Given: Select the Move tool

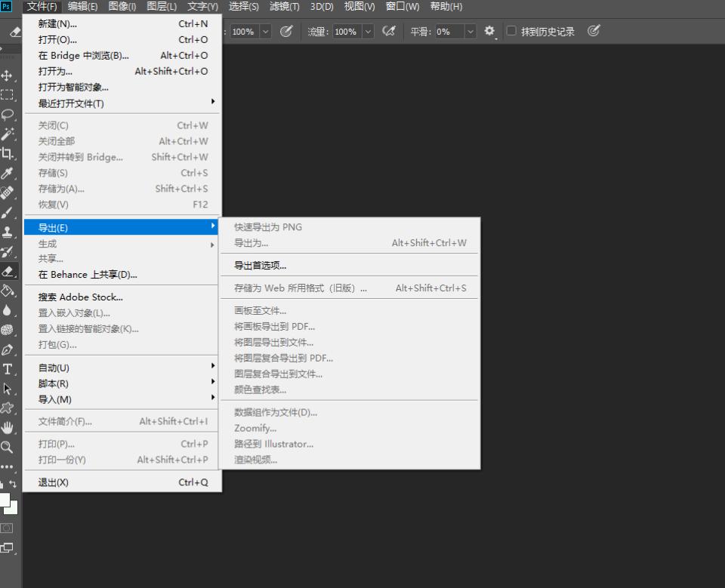Looking at the screenshot, I should [8, 75].
